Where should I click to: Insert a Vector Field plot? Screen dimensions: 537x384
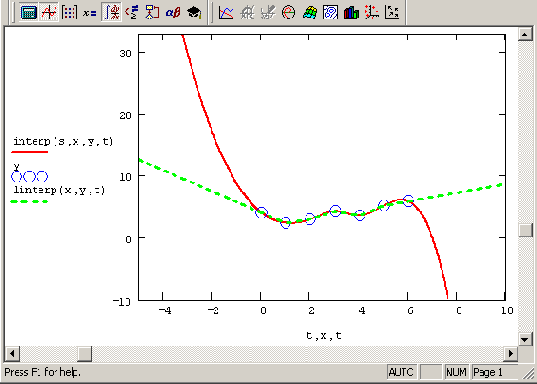[392, 13]
